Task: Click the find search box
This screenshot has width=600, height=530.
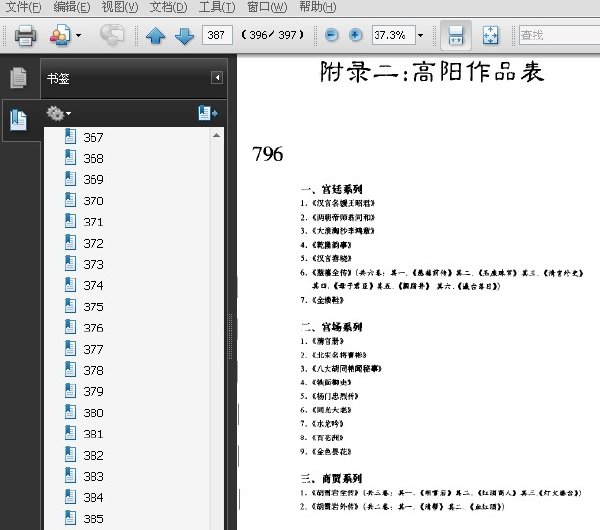Action: coord(559,35)
